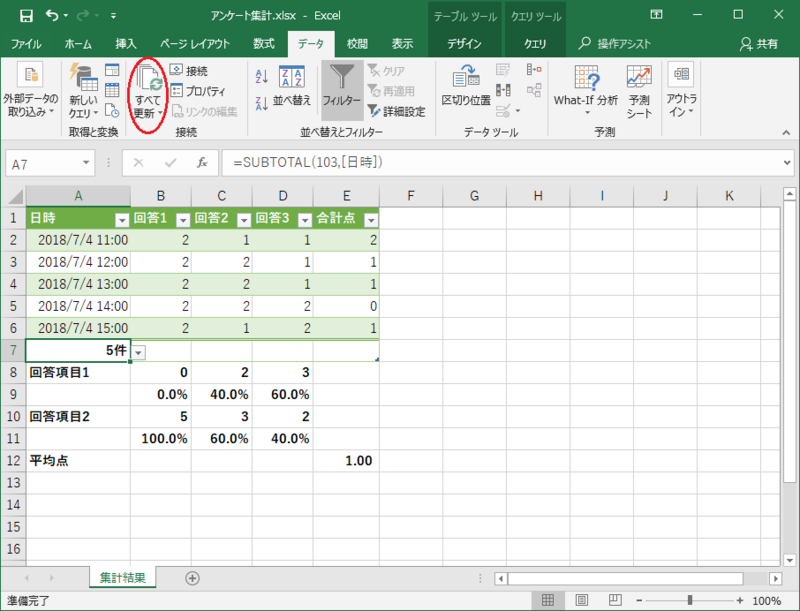Open What-If analysis (What-If 分析) menu
Viewport: 800px width, 611px height.
click(586, 89)
